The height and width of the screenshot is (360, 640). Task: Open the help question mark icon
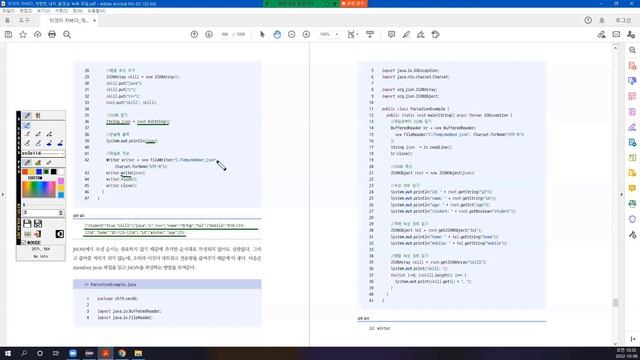(x=588, y=20)
